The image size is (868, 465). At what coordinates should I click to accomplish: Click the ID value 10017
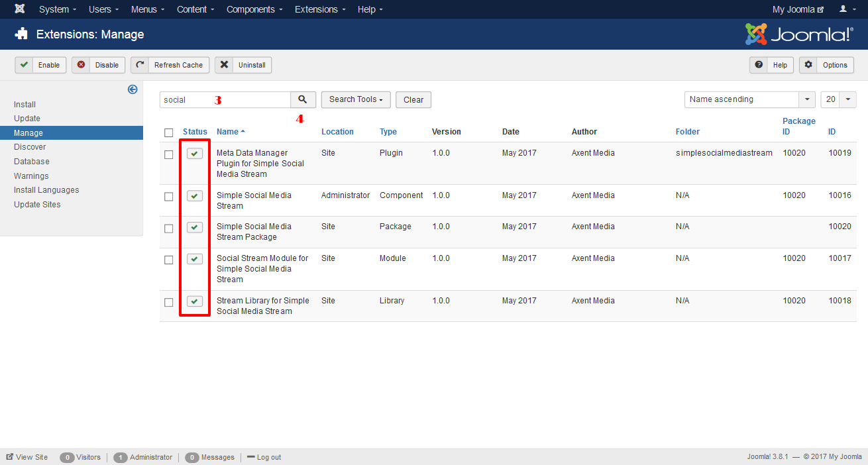(x=840, y=258)
